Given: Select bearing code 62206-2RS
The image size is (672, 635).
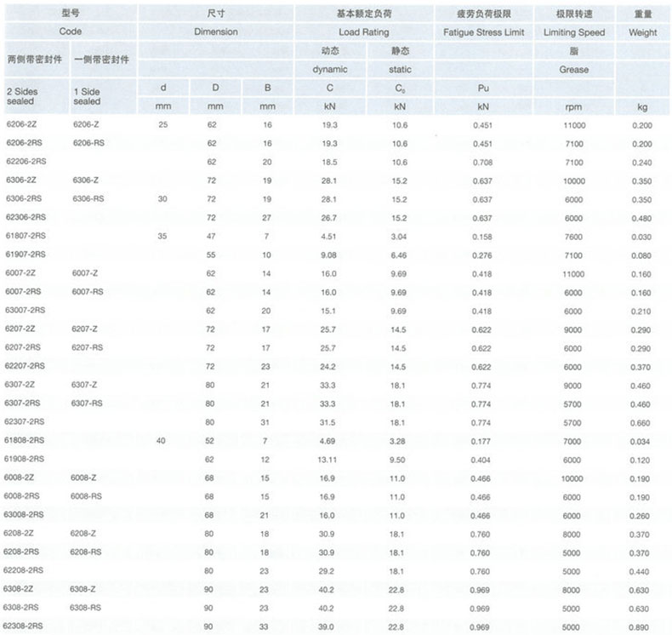Looking at the screenshot, I should click(x=26, y=162).
